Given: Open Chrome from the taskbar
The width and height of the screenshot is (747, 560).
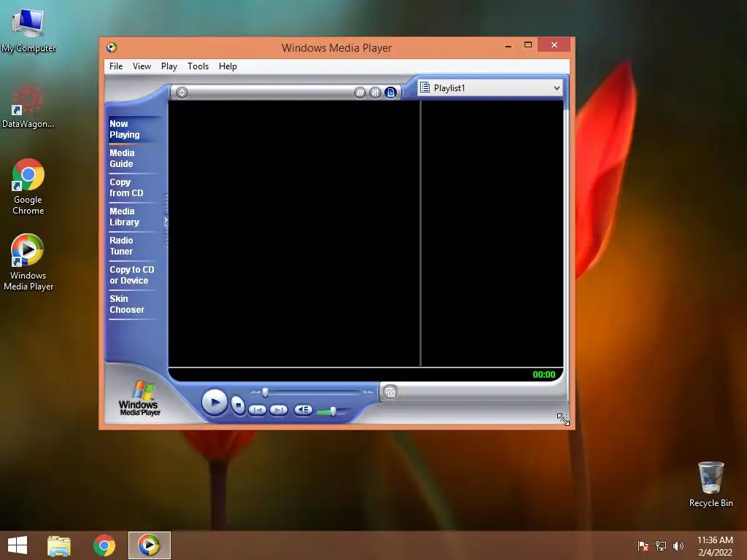Looking at the screenshot, I should point(104,545).
